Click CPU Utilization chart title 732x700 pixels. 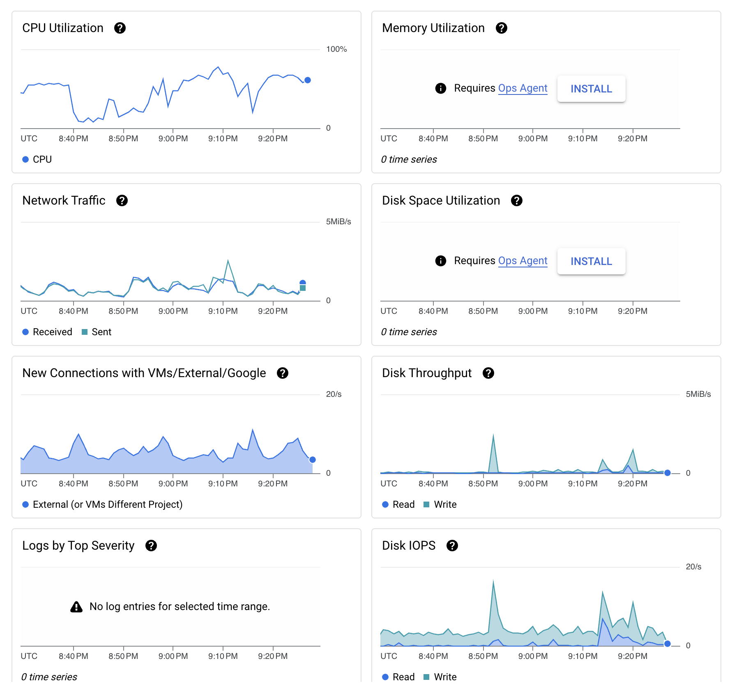coord(63,28)
